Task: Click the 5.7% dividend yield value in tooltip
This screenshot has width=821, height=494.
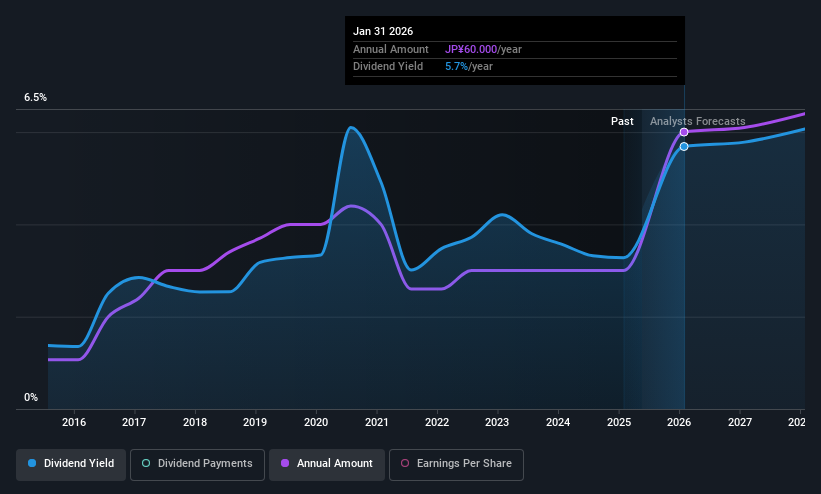Action: click(x=456, y=67)
